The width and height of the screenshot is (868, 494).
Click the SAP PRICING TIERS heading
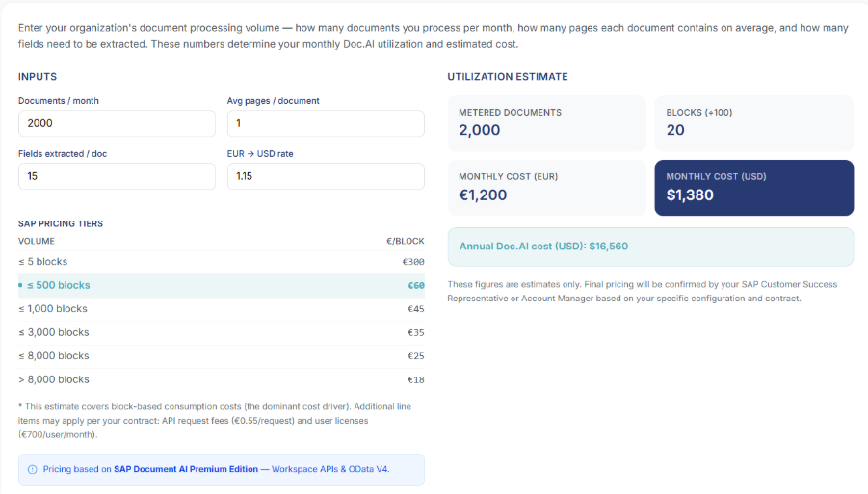point(61,224)
